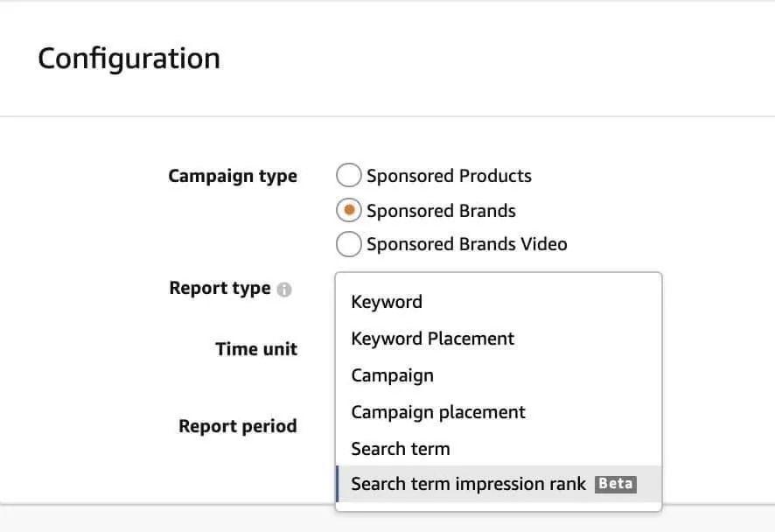Select the Sponsored Brands radio button
This screenshot has width=775, height=532.
pos(348,210)
